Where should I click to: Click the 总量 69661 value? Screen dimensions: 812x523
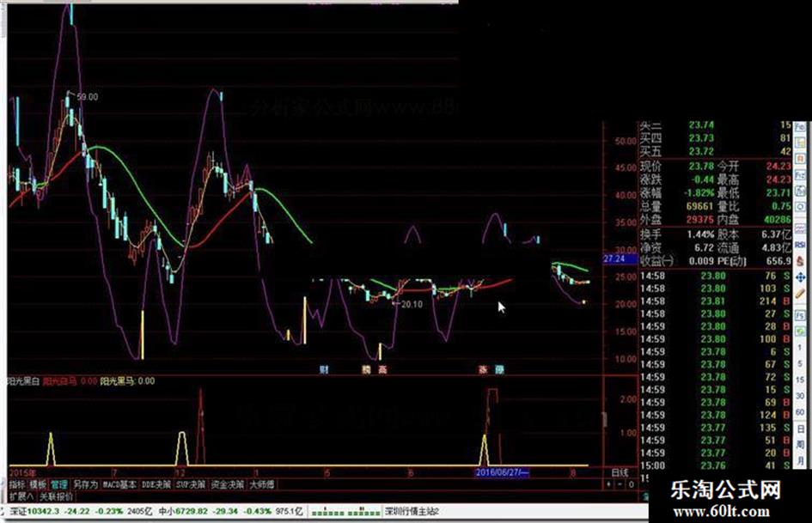point(699,206)
